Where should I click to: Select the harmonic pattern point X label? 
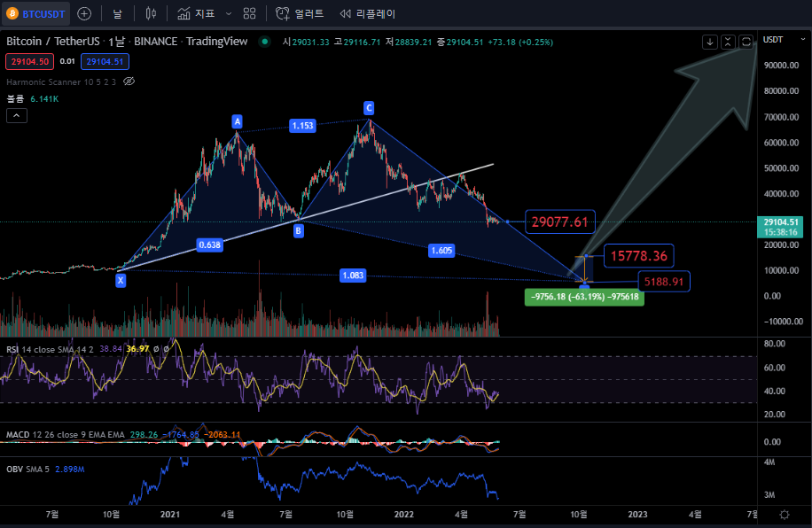click(121, 281)
